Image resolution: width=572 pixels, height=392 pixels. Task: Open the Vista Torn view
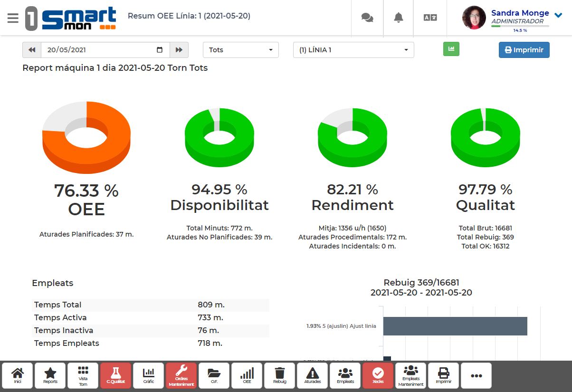(x=83, y=375)
